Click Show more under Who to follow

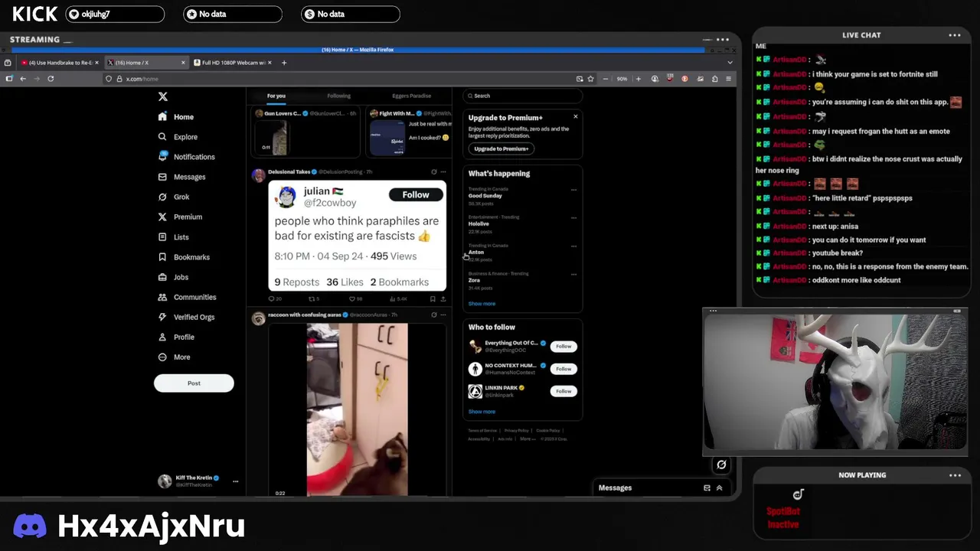[482, 412]
